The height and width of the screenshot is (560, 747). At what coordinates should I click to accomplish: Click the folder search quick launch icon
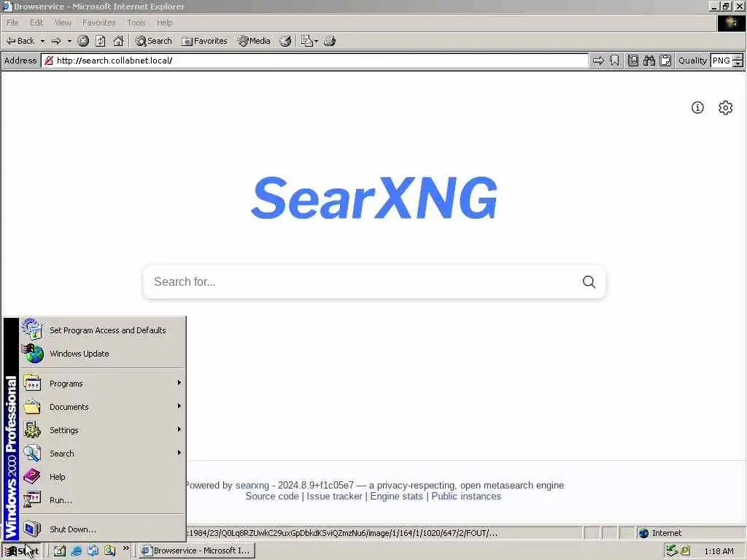pyautogui.click(x=110, y=551)
